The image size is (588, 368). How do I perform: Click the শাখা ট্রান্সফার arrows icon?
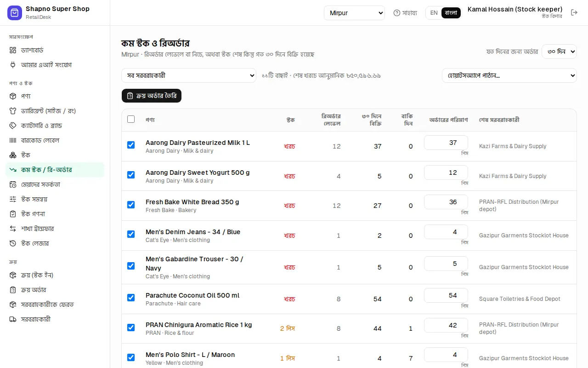13,229
